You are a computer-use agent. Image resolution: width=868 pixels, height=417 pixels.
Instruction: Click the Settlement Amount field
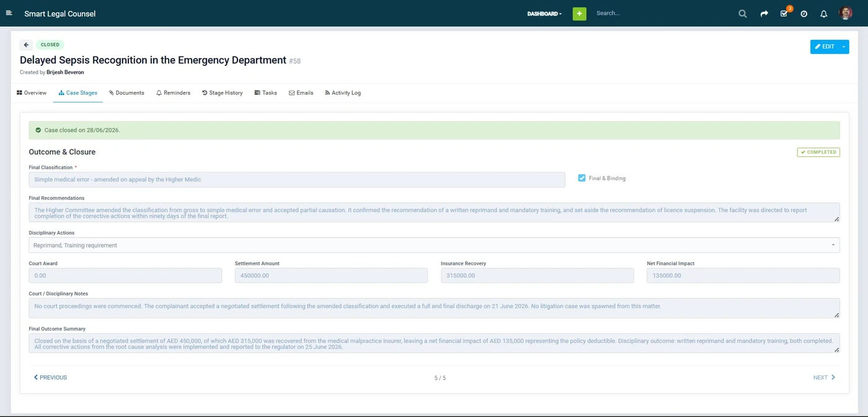[331, 276]
